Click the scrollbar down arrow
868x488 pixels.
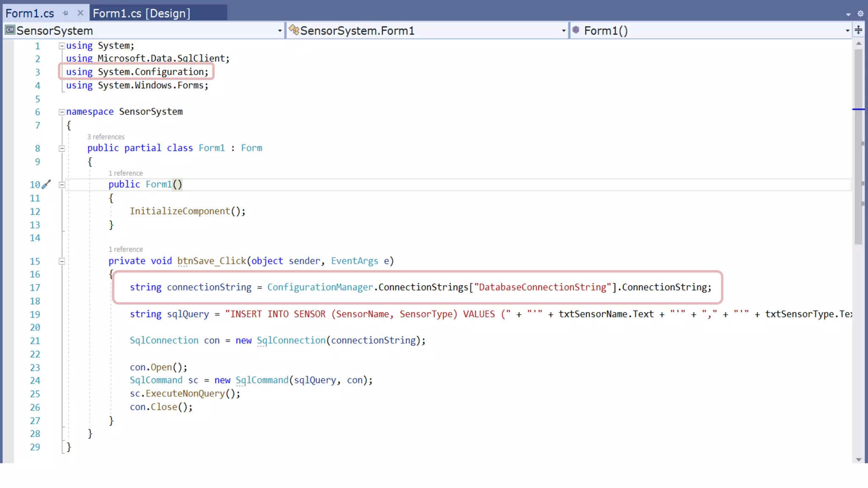(859, 460)
